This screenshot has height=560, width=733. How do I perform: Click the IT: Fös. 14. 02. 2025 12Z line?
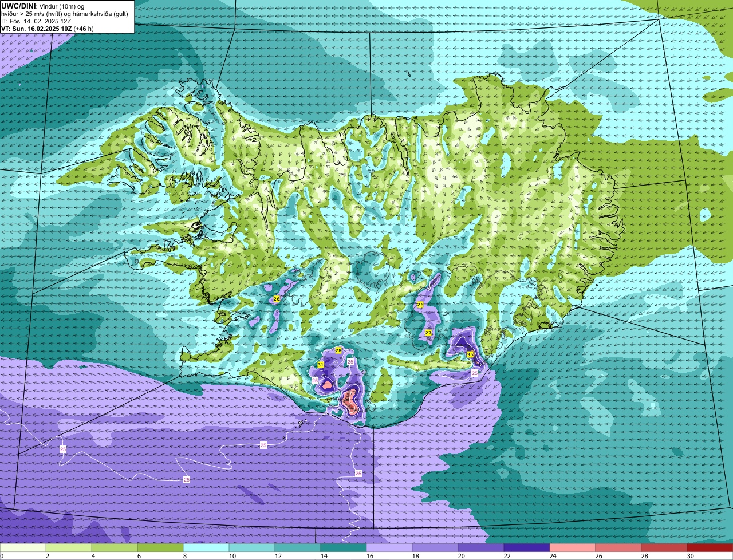pos(37,21)
